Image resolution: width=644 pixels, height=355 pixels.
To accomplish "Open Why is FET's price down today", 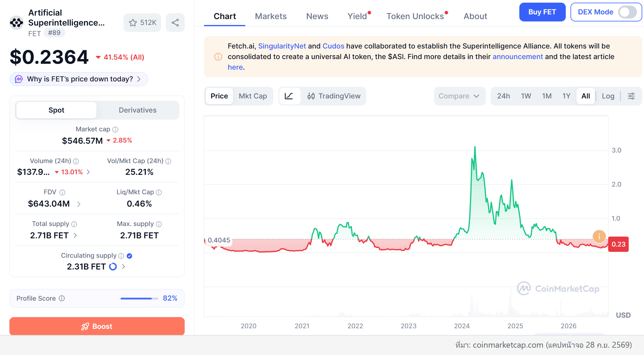I will point(79,79).
